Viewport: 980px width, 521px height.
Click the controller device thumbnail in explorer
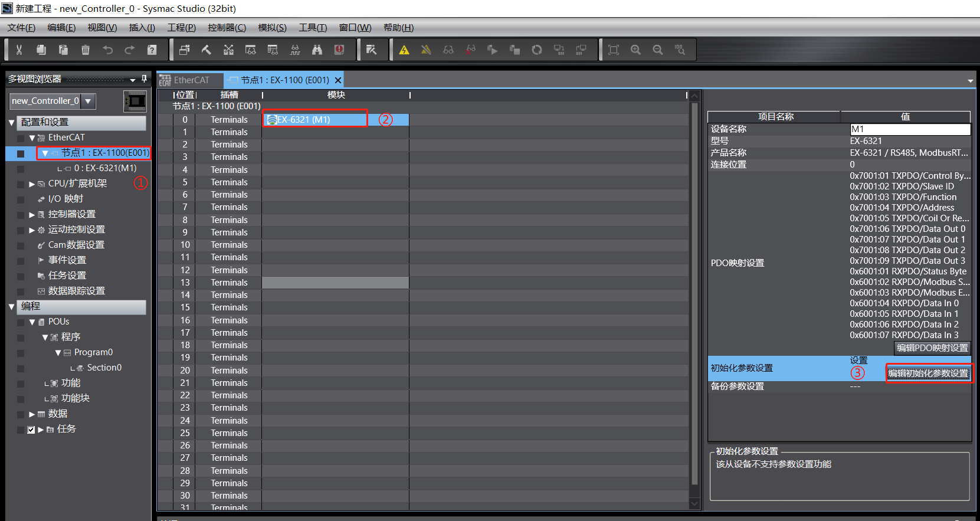(x=135, y=101)
